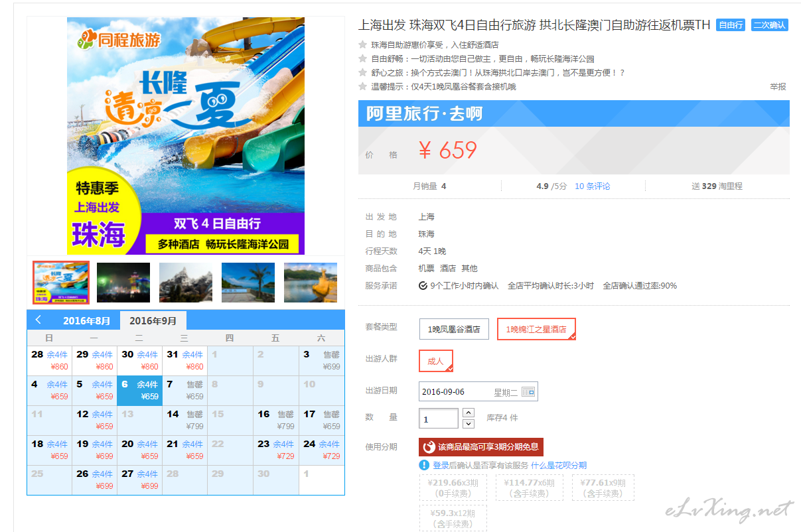Select date 4 in the calendar
Viewport: 801px width, 532px height.
click(50, 391)
